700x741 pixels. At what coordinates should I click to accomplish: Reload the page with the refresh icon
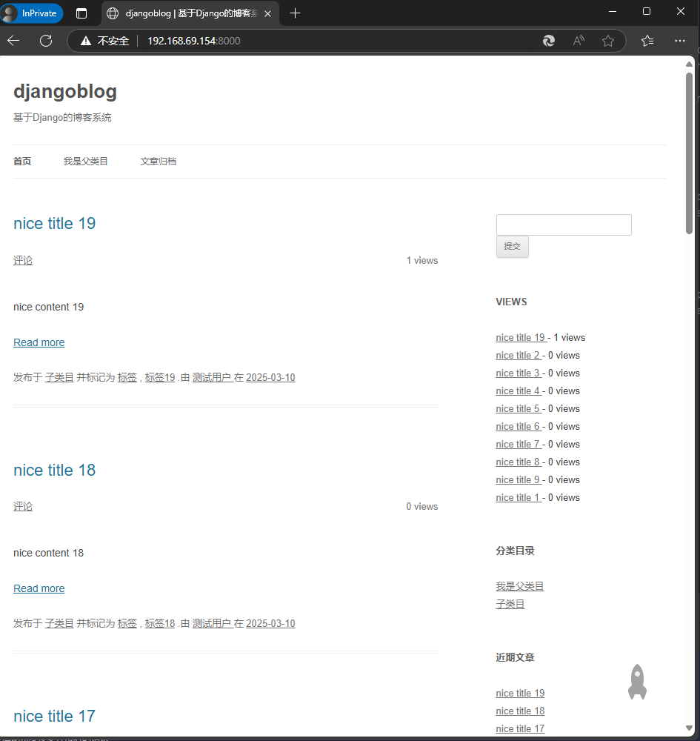pyautogui.click(x=46, y=41)
